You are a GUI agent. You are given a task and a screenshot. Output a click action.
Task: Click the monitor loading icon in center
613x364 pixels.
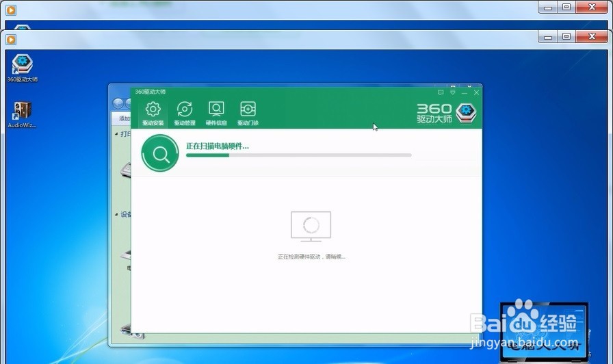tap(311, 226)
